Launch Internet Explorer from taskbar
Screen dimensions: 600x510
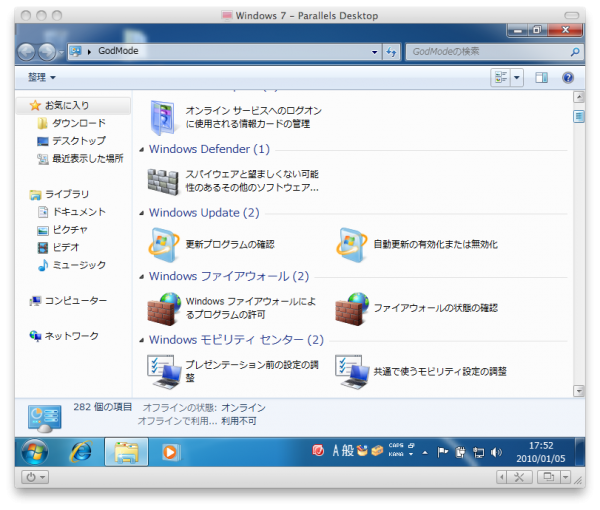81,452
